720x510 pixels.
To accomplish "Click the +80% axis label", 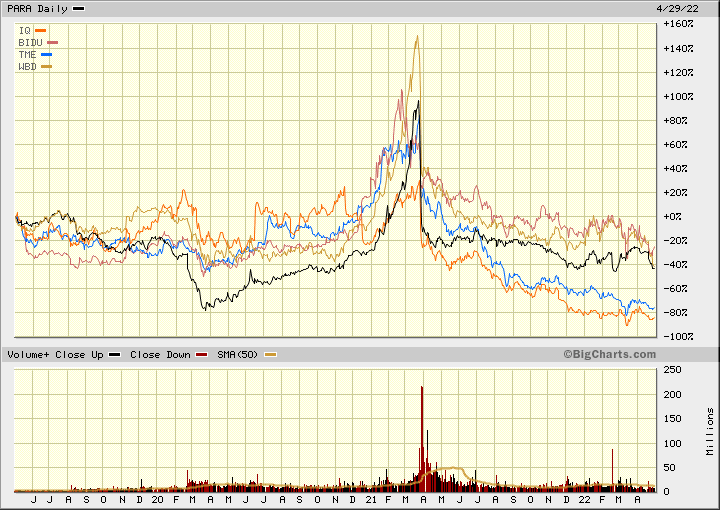I will pos(675,121).
